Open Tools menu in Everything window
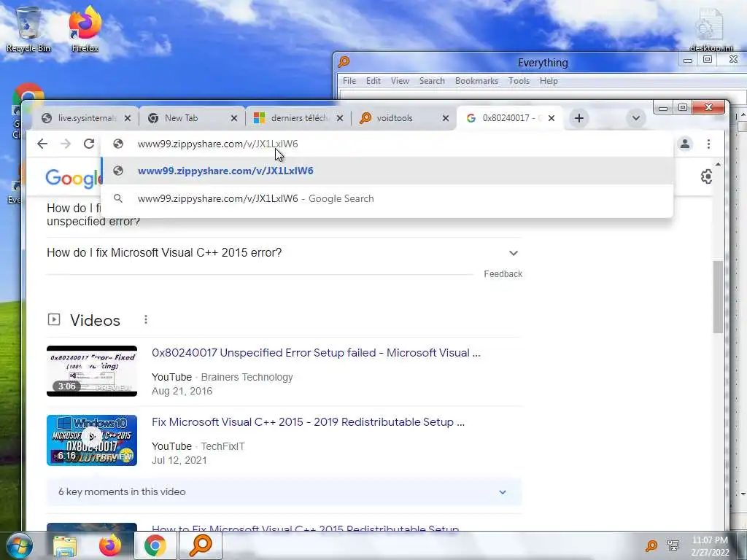This screenshot has width=747, height=560. tap(519, 81)
